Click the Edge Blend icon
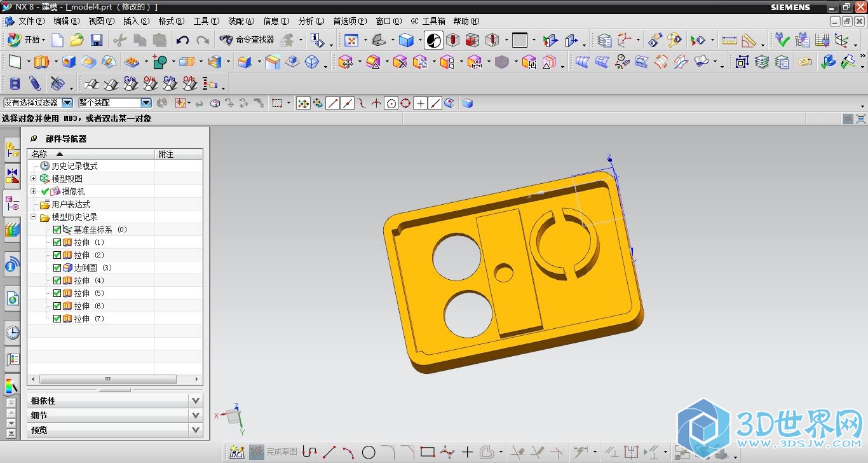Image resolution: width=868 pixels, height=463 pixels. coord(244,62)
